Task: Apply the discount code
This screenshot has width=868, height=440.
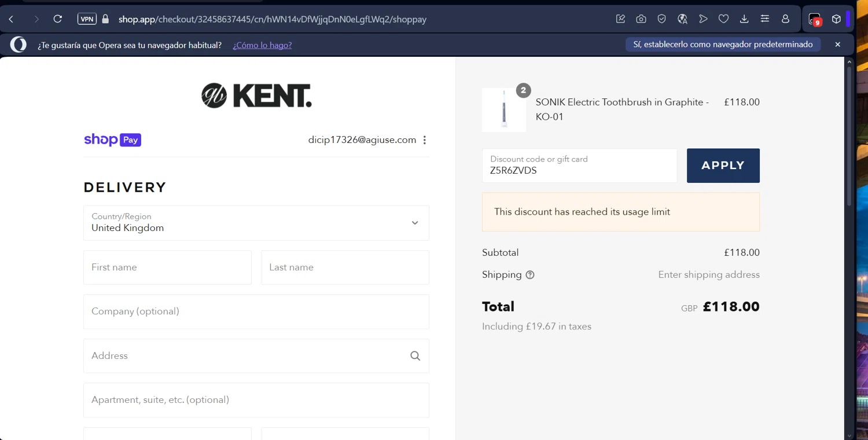Action: [723, 166]
